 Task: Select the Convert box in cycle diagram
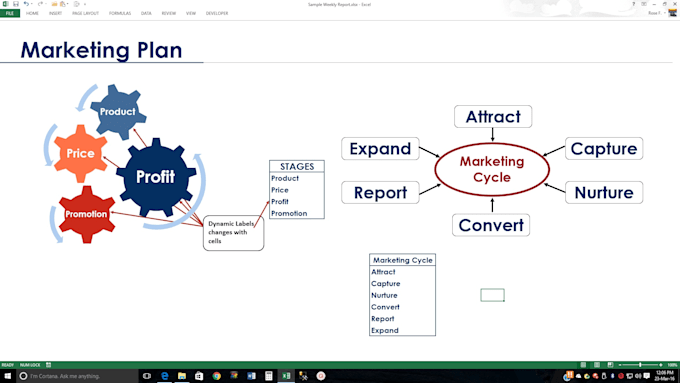pos(491,225)
